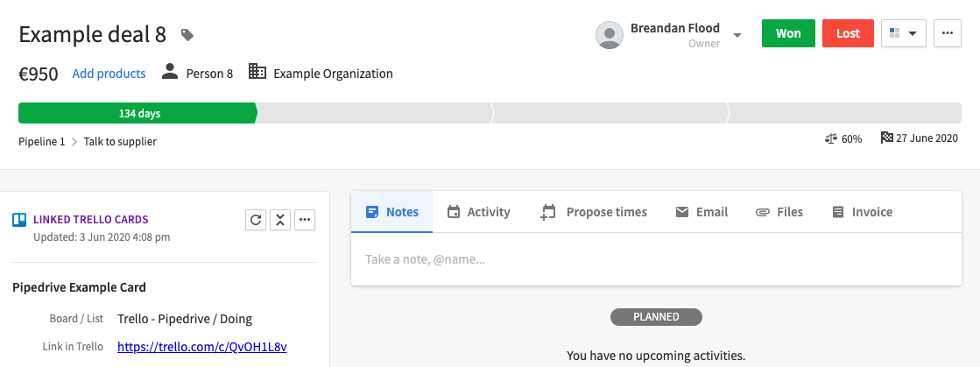Image resolution: width=980 pixels, height=367 pixels.
Task: Open the owner dropdown next to Breandan Flood
Action: point(737,34)
